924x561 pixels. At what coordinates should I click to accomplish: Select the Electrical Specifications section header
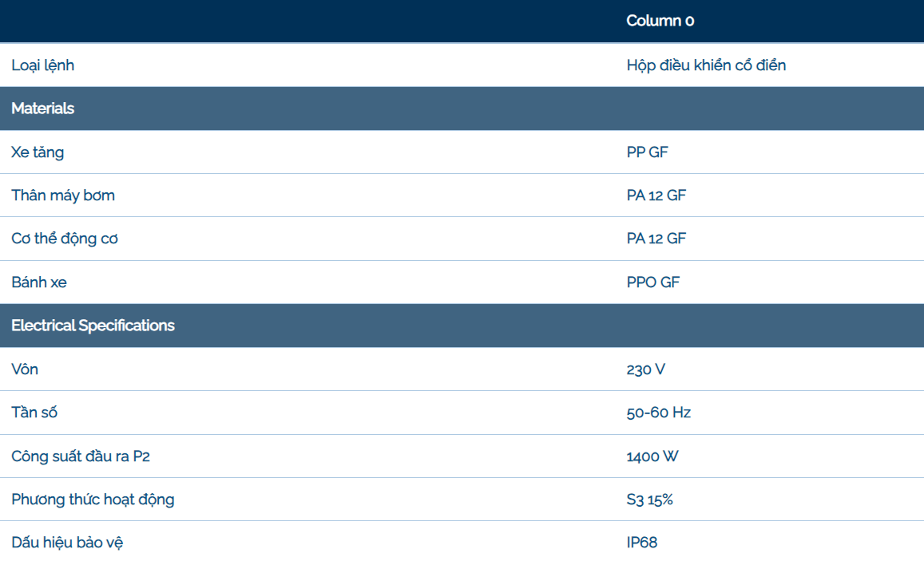(462, 326)
